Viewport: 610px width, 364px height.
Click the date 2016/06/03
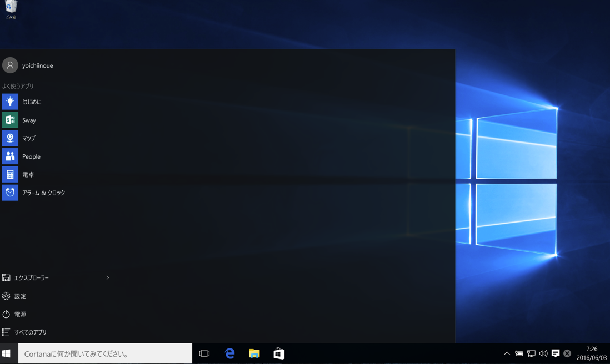(592, 358)
